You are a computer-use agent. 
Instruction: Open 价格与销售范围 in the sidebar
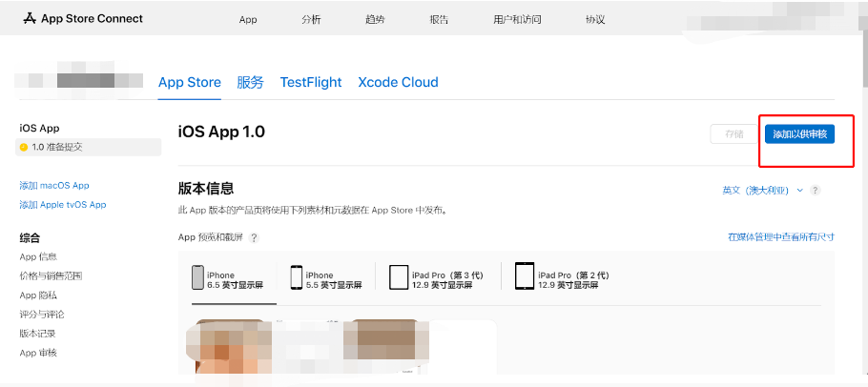pos(51,275)
